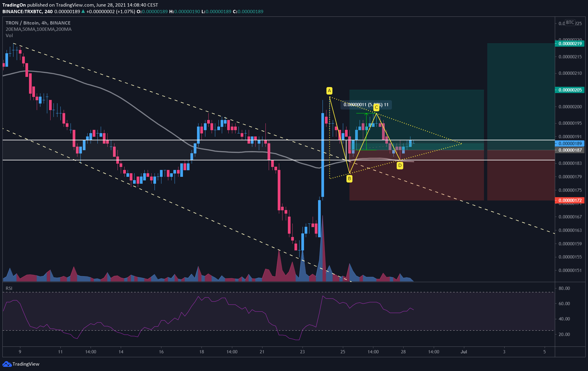Click the BINANCE:TRXBTC, 240 symbol text
The width and height of the screenshot is (588, 371).
pyautogui.click(x=28, y=12)
